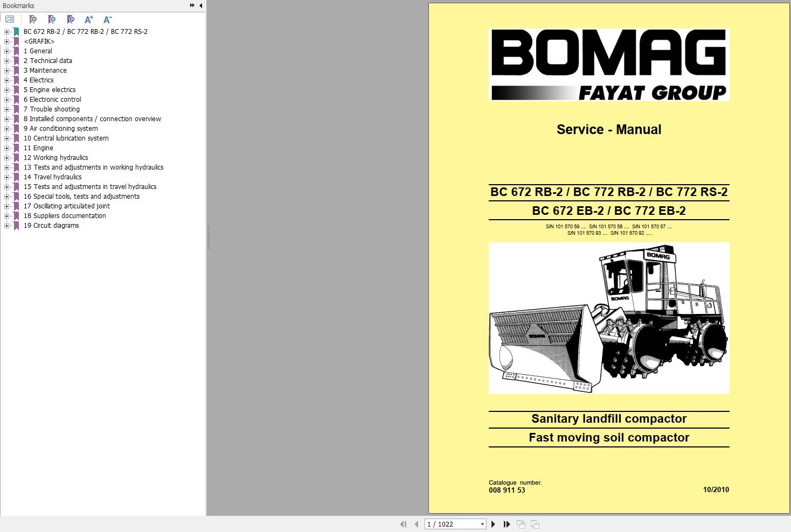Expand the 5 Engine electrics node
The image size is (791, 532).
6,90
